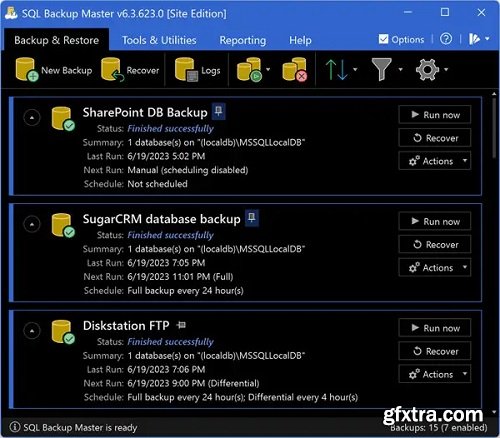Open the Help tab
The width and height of the screenshot is (500, 438).
click(300, 40)
